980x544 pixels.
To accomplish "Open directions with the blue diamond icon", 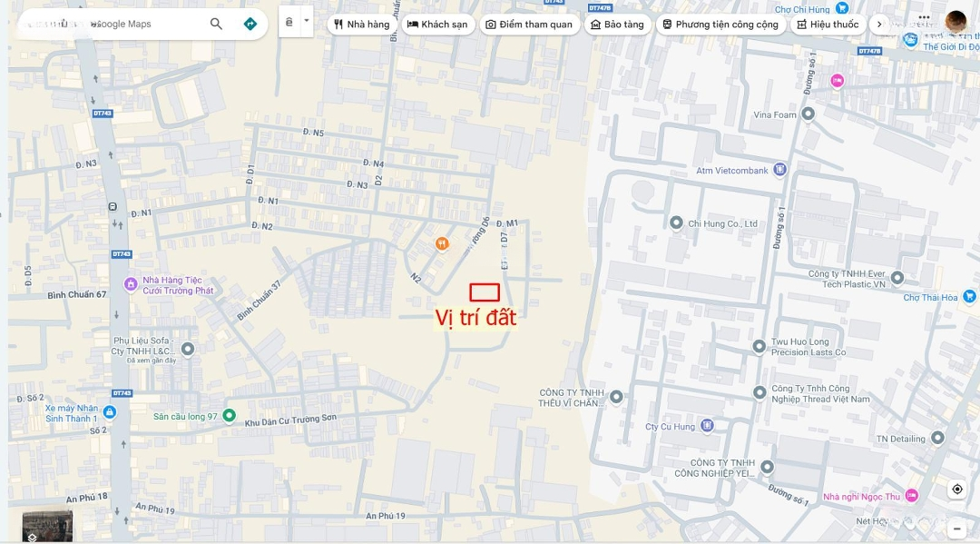I will pos(250,24).
